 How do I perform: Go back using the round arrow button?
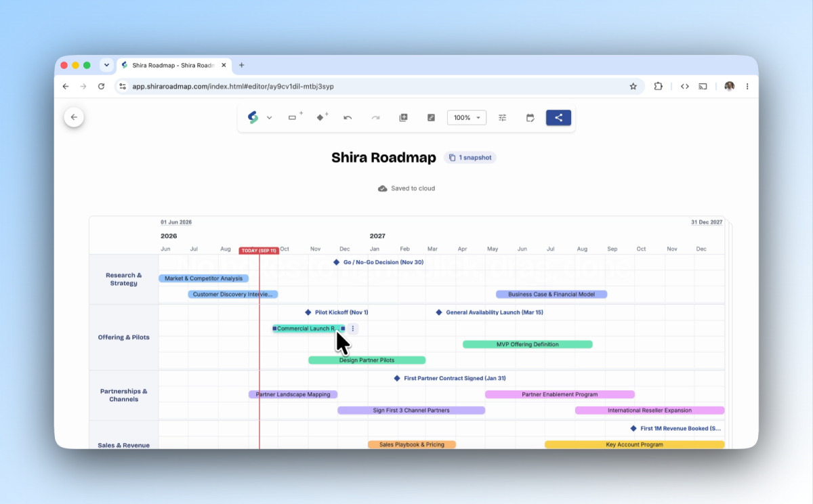(74, 117)
